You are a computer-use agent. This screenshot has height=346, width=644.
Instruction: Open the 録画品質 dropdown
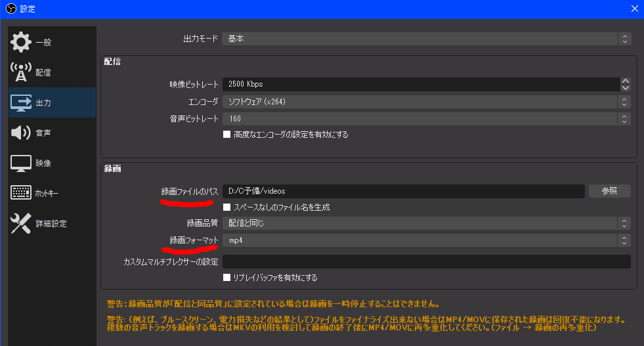click(426, 223)
